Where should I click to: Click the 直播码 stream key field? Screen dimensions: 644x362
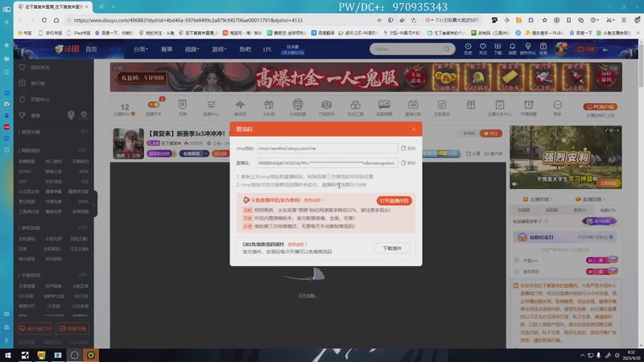click(x=328, y=163)
